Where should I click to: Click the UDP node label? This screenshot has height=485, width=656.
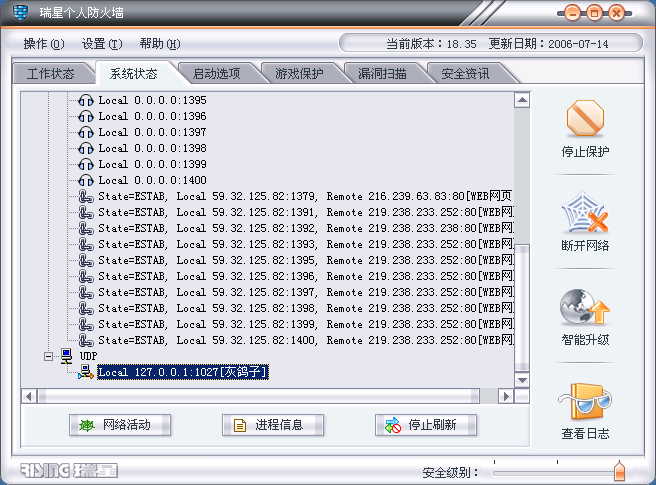pyautogui.click(x=88, y=356)
